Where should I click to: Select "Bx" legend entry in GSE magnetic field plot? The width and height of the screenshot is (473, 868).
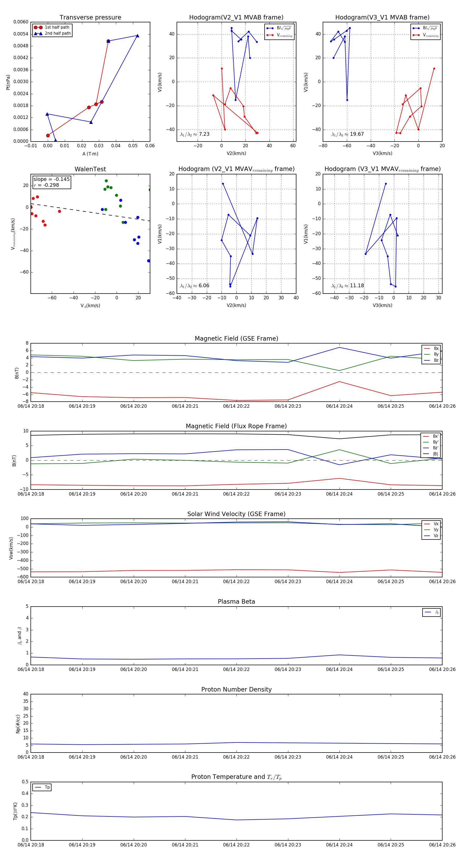point(431,349)
